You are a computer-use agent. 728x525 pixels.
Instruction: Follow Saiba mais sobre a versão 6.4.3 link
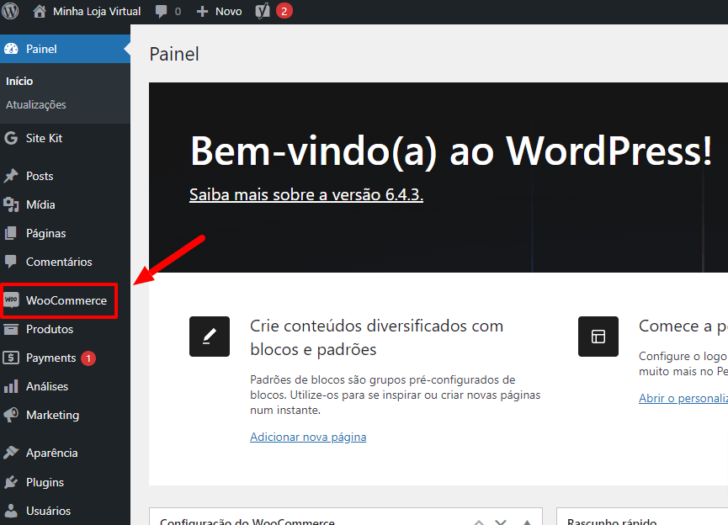[306, 194]
